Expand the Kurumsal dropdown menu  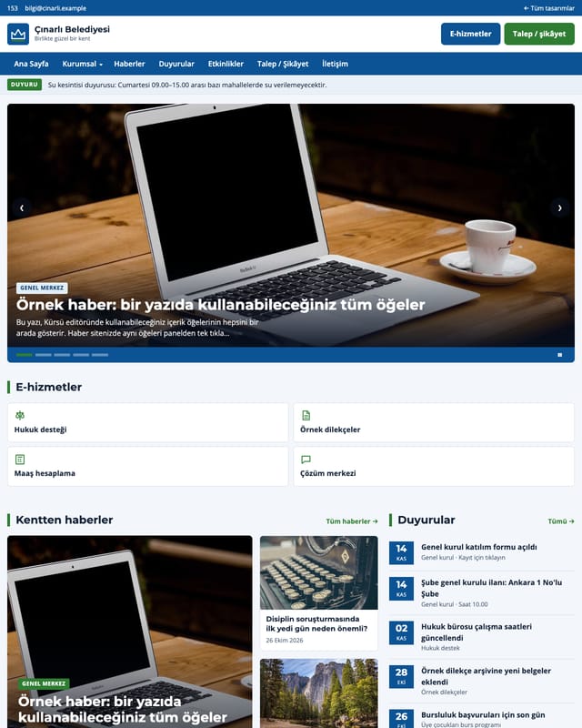point(82,64)
